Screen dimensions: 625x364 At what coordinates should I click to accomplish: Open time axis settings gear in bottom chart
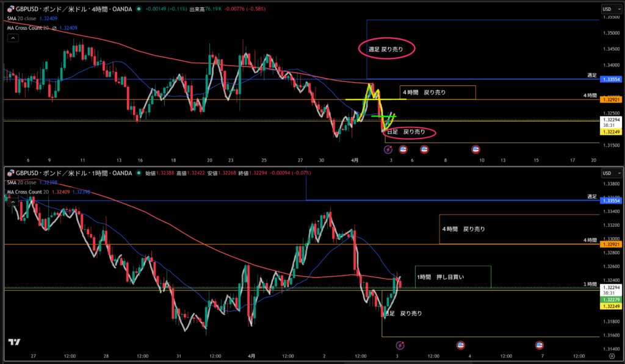tap(612, 355)
